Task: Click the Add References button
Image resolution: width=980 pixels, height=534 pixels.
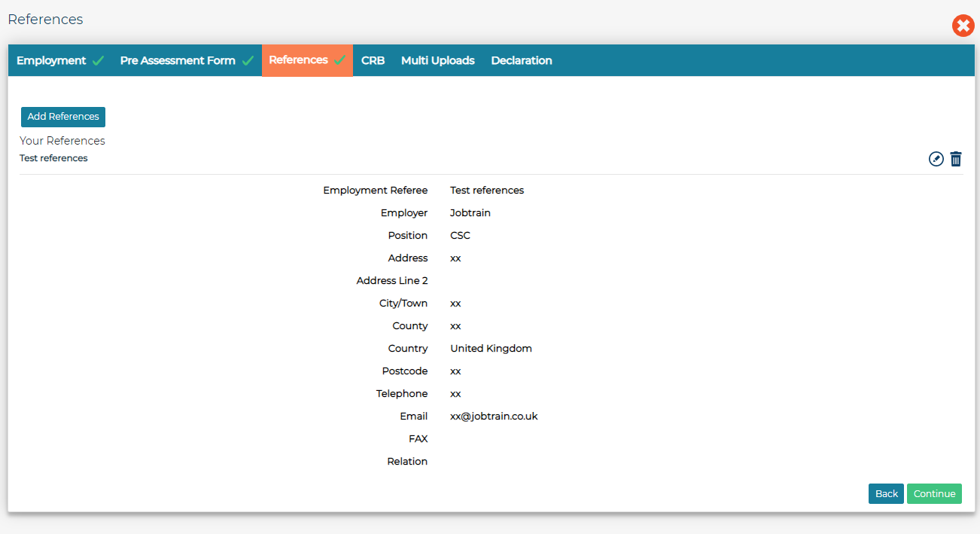Action: click(x=62, y=117)
